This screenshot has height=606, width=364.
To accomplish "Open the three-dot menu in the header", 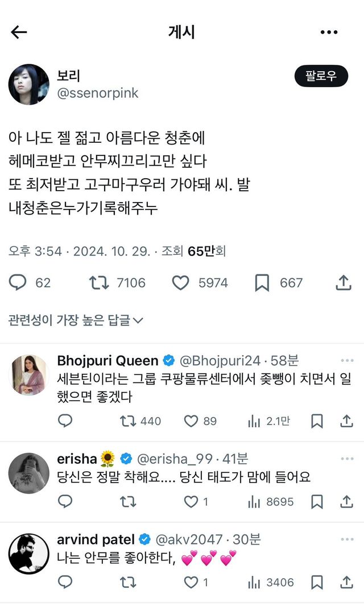I will coord(329,32).
